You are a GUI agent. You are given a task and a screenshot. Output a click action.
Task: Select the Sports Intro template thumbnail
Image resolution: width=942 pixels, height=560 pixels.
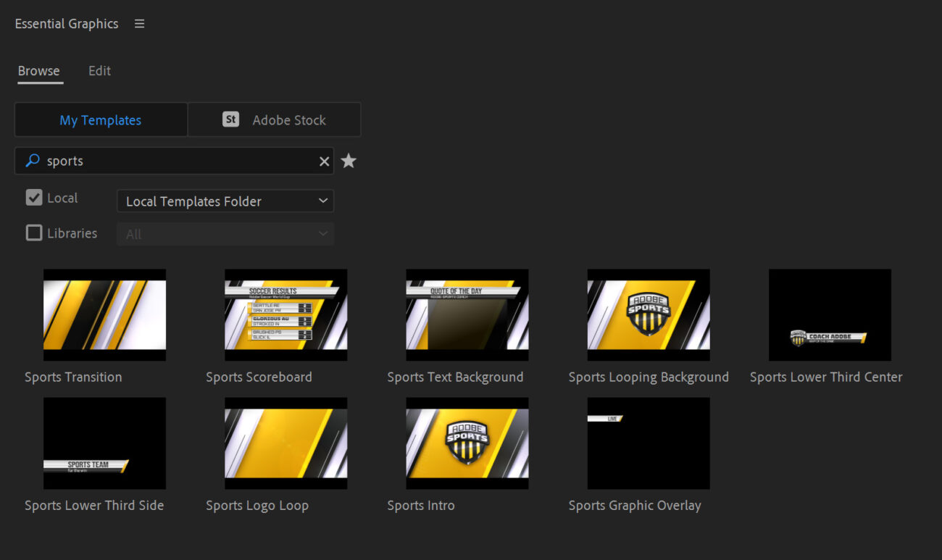(467, 443)
